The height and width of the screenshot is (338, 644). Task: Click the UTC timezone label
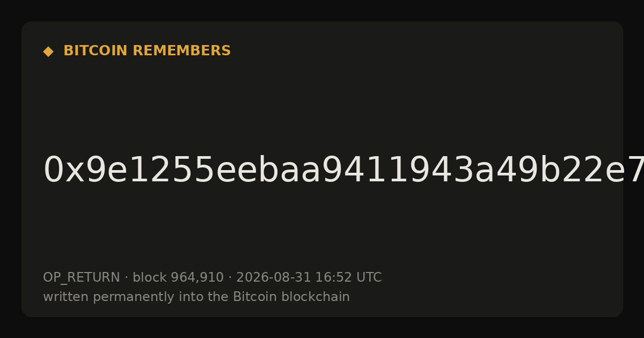click(x=368, y=278)
